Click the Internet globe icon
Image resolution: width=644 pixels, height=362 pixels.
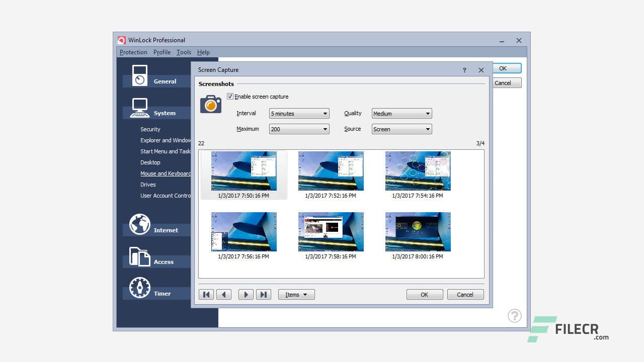point(139,224)
